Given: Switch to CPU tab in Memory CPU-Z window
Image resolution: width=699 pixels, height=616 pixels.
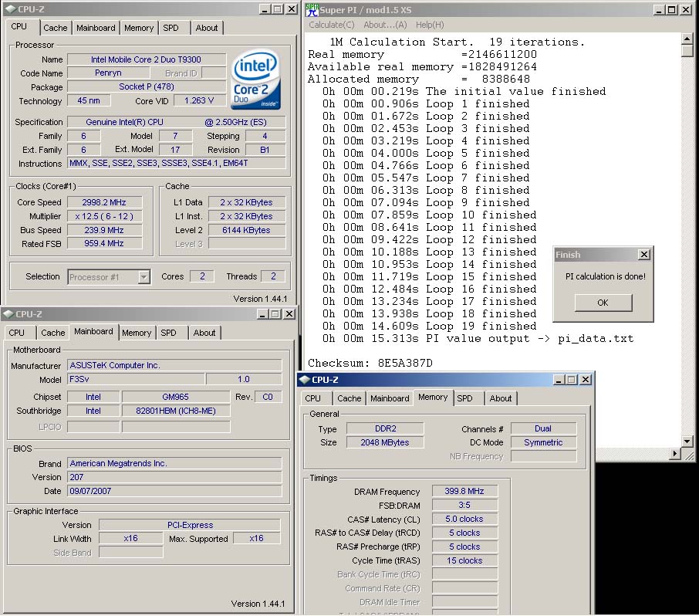Looking at the screenshot, I should pyautogui.click(x=313, y=398).
